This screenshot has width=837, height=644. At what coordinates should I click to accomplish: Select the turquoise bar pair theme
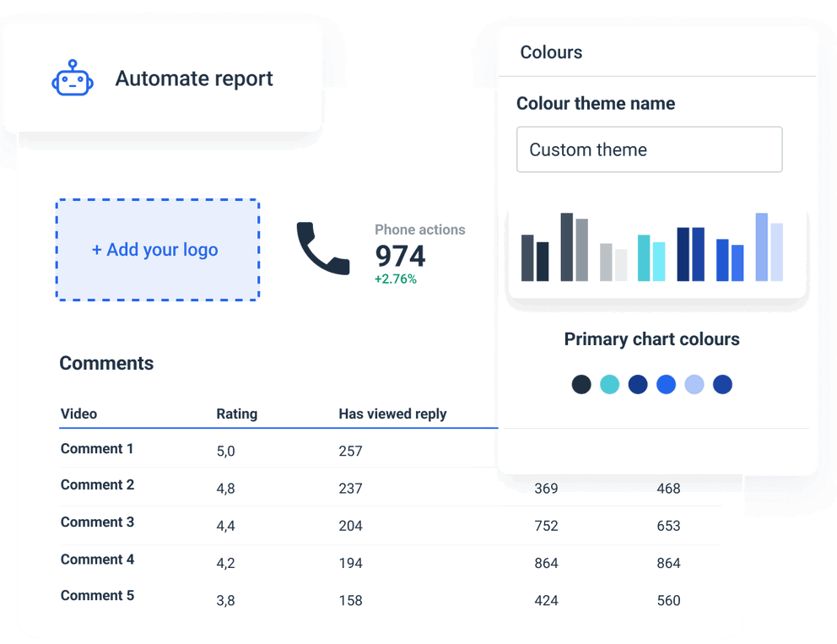[651, 258]
